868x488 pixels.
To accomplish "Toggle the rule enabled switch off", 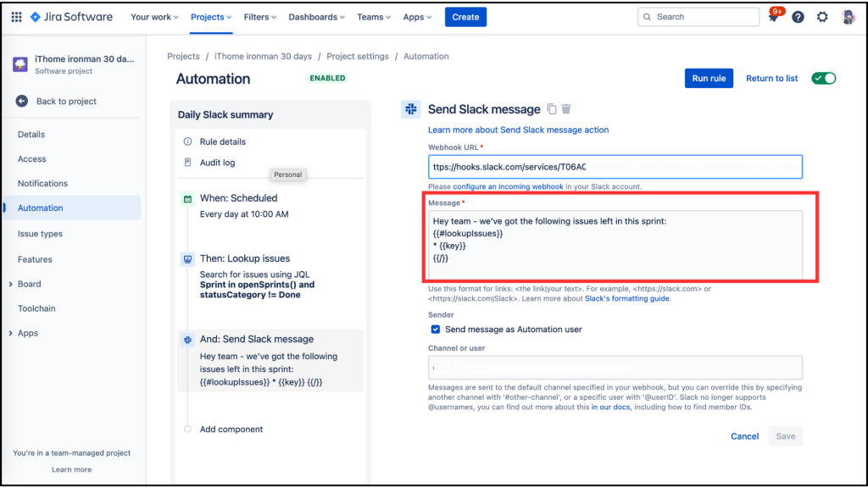I will (824, 79).
